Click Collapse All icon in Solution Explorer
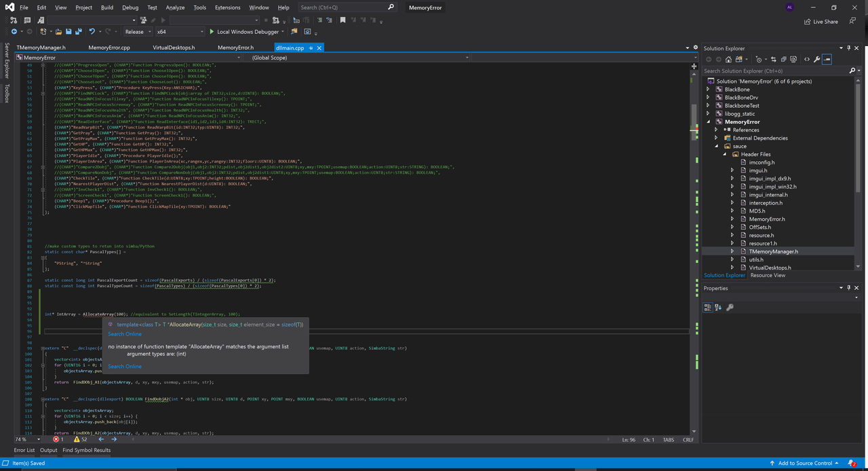 coord(783,59)
